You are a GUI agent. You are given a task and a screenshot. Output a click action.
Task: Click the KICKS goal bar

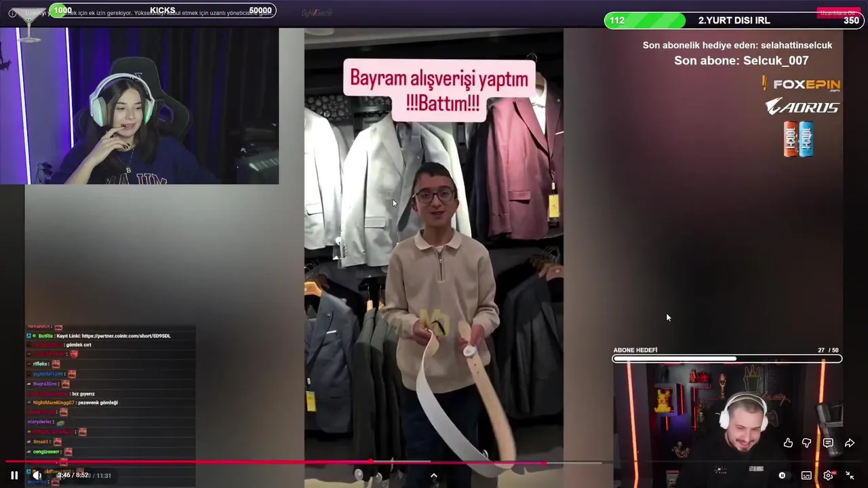pos(163,10)
